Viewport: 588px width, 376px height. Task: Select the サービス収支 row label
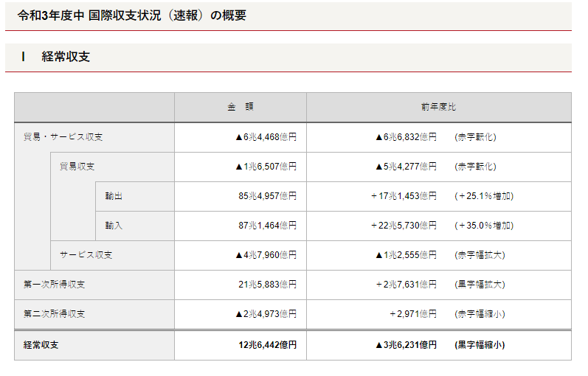click(x=86, y=255)
